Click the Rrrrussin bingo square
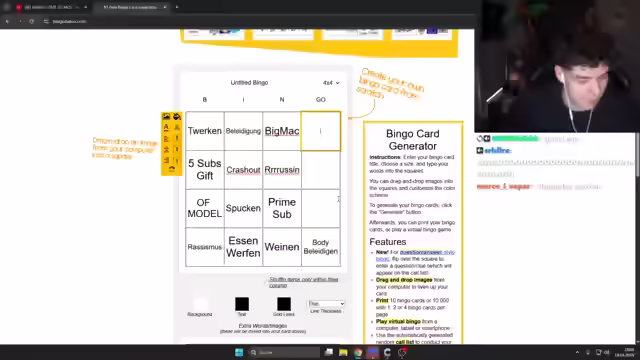 coord(282,170)
